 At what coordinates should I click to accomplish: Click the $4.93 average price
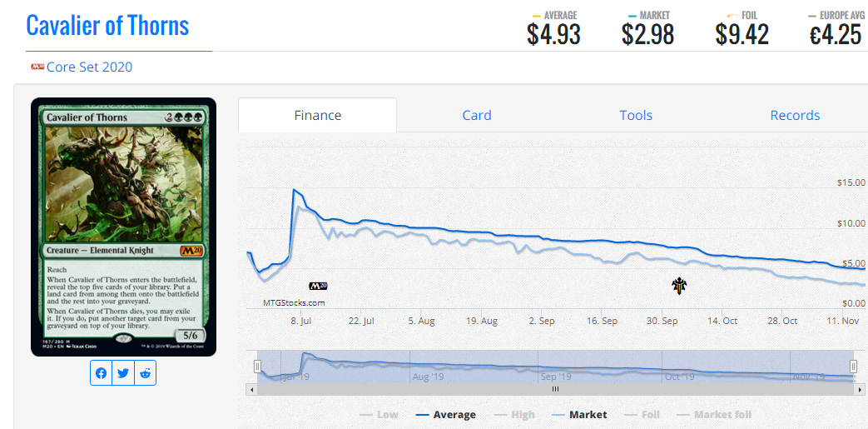[x=553, y=34]
